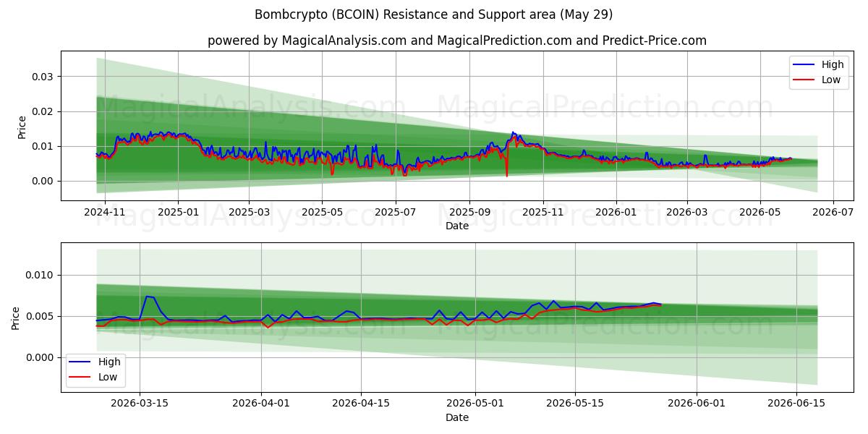The height and width of the screenshot is (434, 868).
Task: Click the '2024-11' x-axis label
Action: pyautogui.click(x=104, y=213)
